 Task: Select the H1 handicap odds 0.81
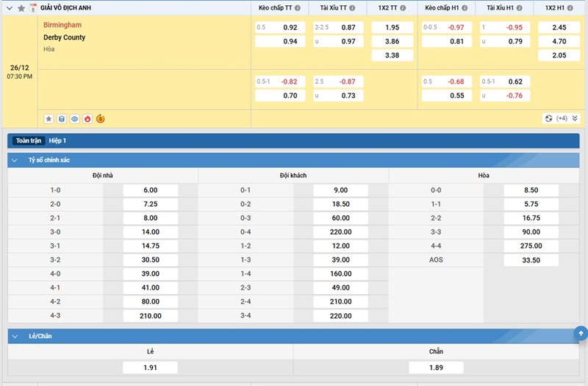(x=447, y=41)
